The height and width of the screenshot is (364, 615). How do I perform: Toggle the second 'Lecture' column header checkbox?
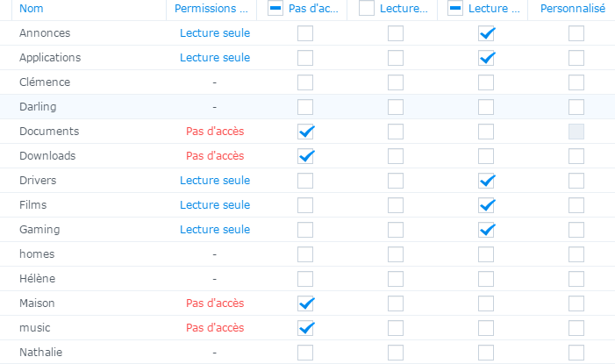[456, 9]
